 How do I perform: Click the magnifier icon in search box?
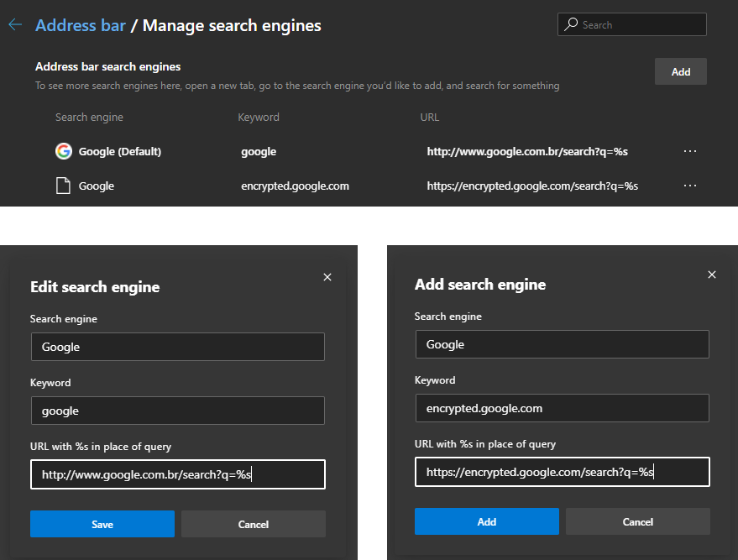[x=571, y=25]
